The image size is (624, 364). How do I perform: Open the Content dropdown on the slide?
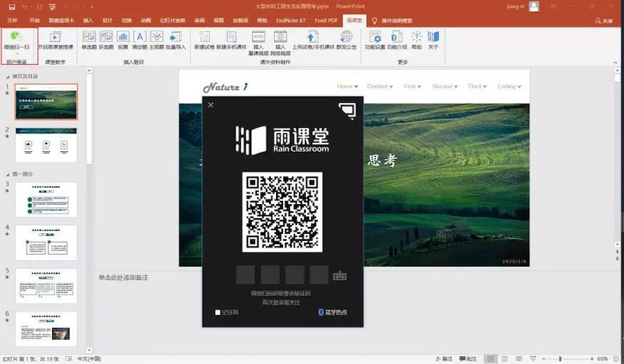coord(380,87)
